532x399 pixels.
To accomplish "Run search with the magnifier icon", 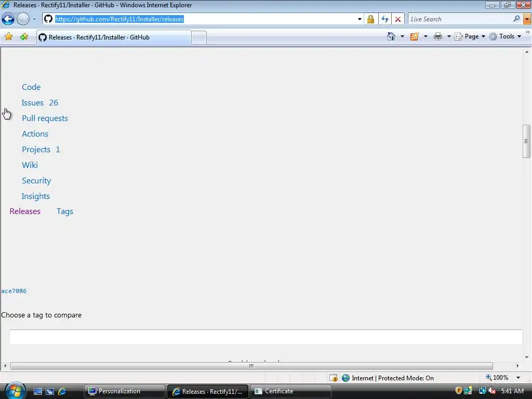I will (x=516, y=19).
